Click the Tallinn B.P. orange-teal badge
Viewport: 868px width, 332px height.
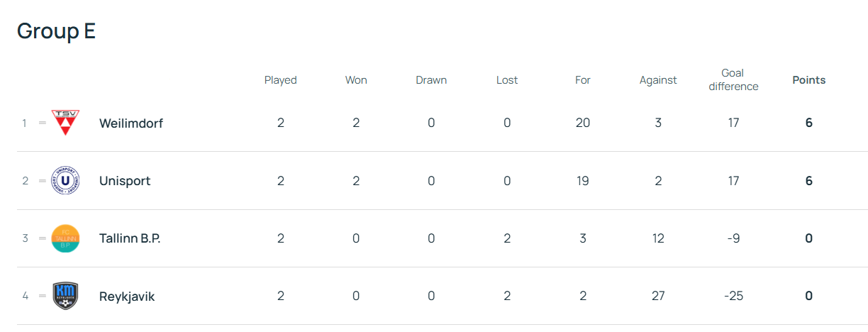point(66,238)
